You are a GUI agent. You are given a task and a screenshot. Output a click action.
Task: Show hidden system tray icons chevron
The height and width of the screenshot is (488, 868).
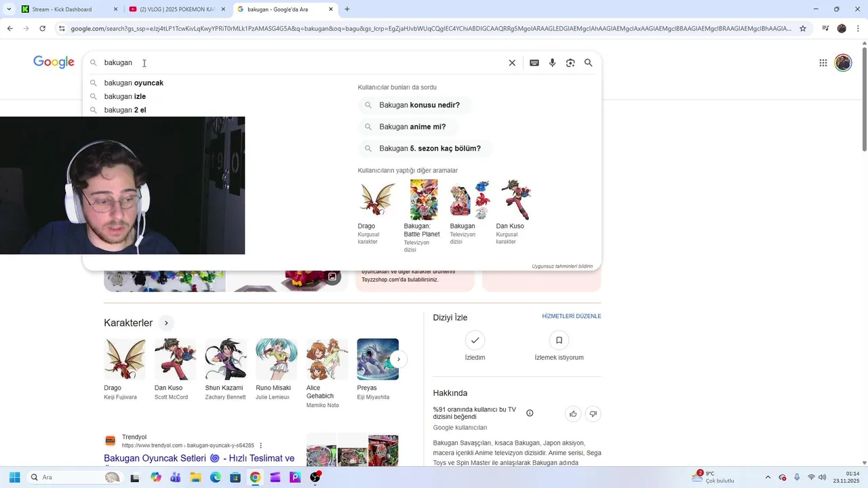[768, 477]
